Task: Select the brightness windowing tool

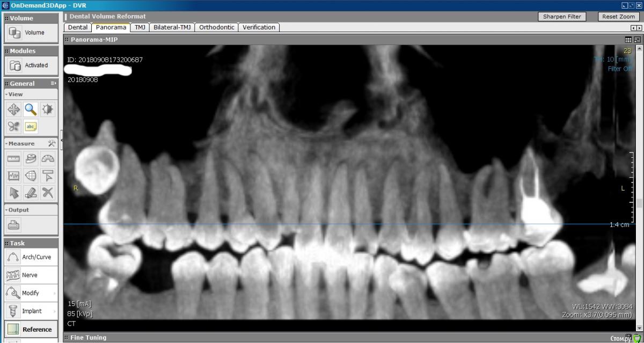Action: click(48, 110)
